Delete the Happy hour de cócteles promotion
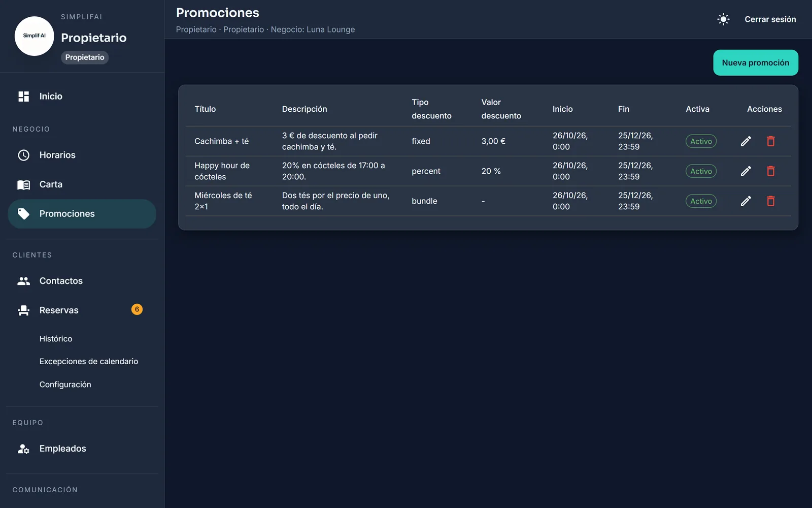Image resolution: width=812 pixels, height=508 pixels. coord(770,171)
